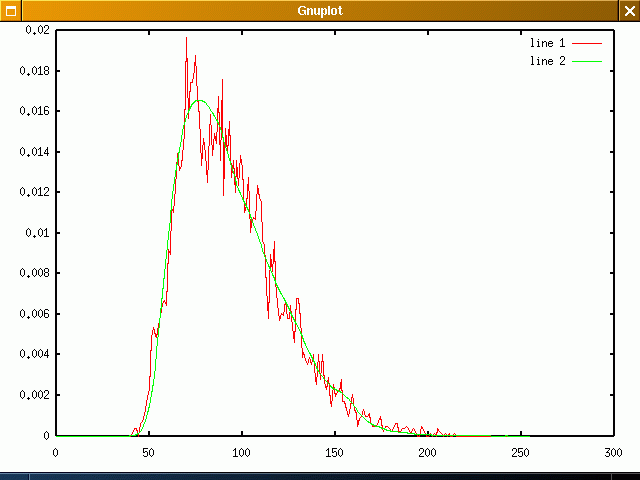
Task: Open the window menu icon in title bar
Action: point(10,10)
